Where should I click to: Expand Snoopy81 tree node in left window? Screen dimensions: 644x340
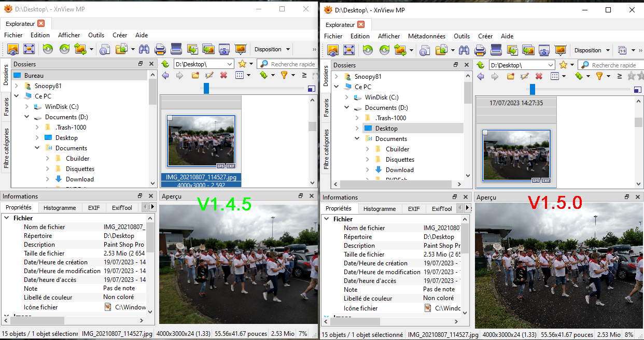[x=17, y=86]
